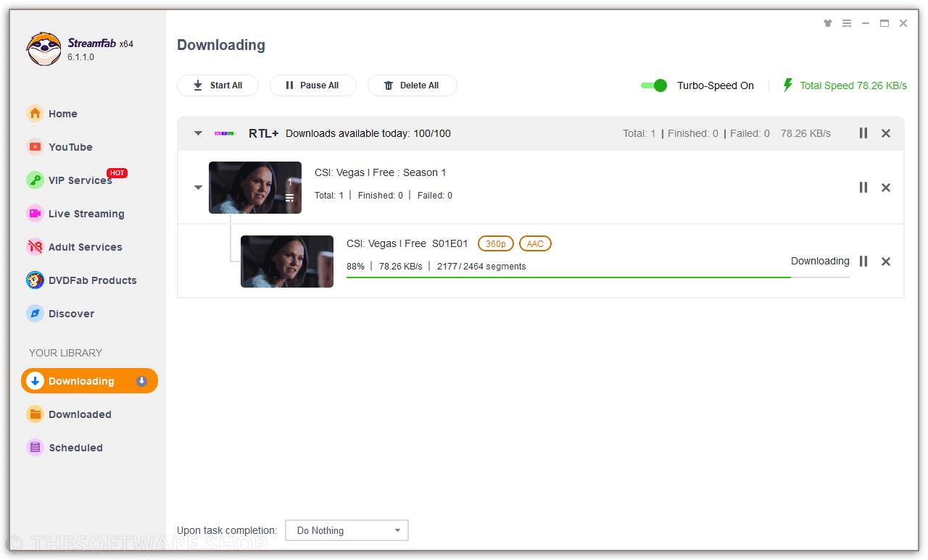Click the Pause All button
The image size is (928, 560).
[x=313, y=85]
